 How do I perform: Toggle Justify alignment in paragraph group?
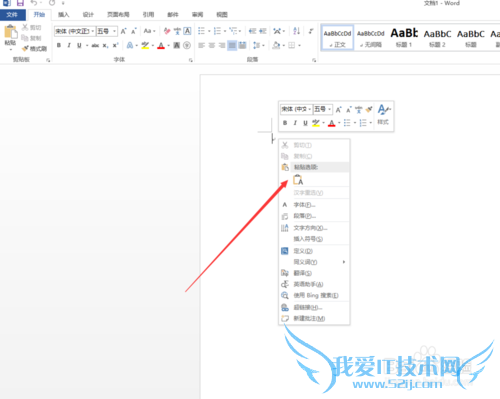pyautogui.click(x=232, y=45)
